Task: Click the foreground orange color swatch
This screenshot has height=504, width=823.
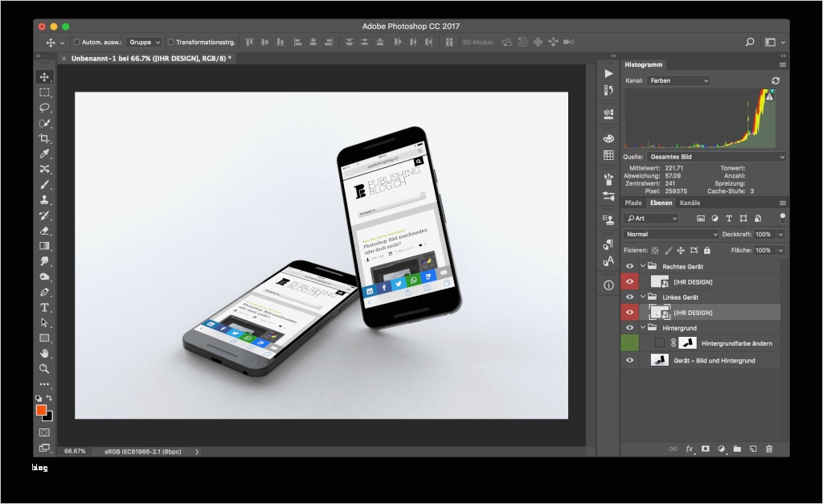Action: coord(41,410)
